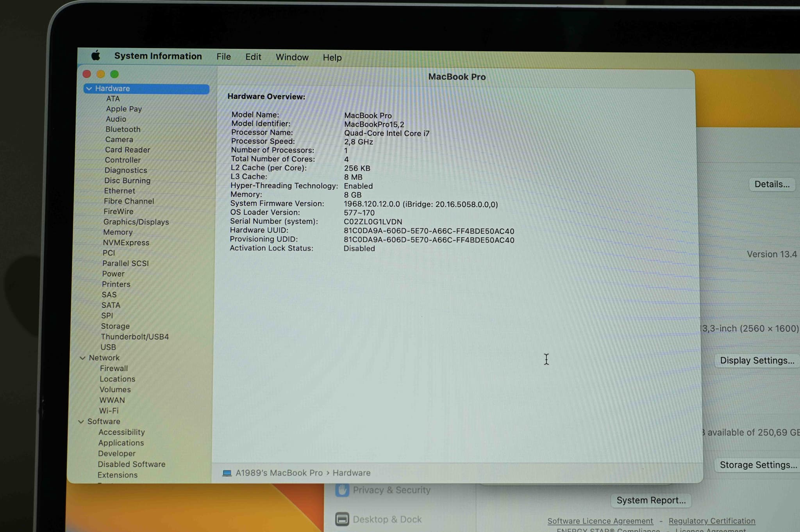Viewport: 800px width, 532px height.
Task: Select Storage in the sidebar
Action: coord(115,326)
